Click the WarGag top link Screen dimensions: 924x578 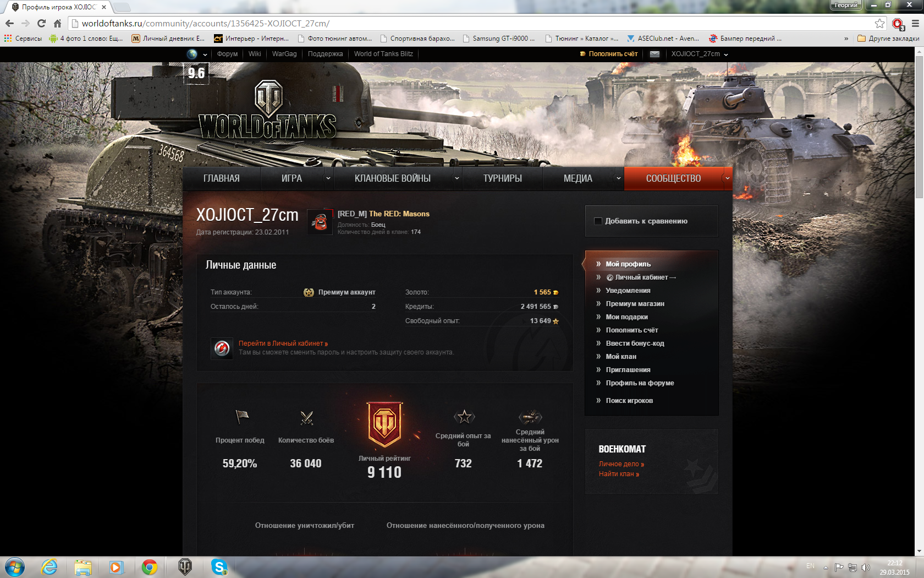point(284,54)
